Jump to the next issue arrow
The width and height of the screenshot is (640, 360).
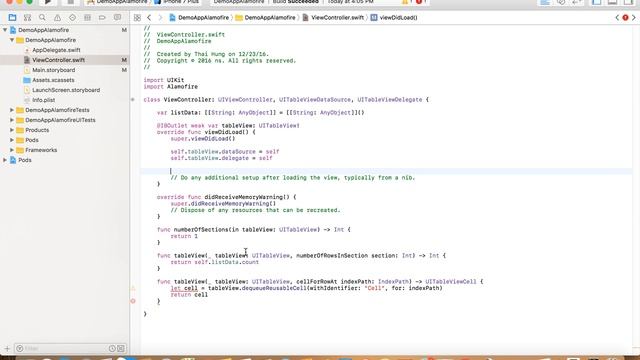pos(633,18)
